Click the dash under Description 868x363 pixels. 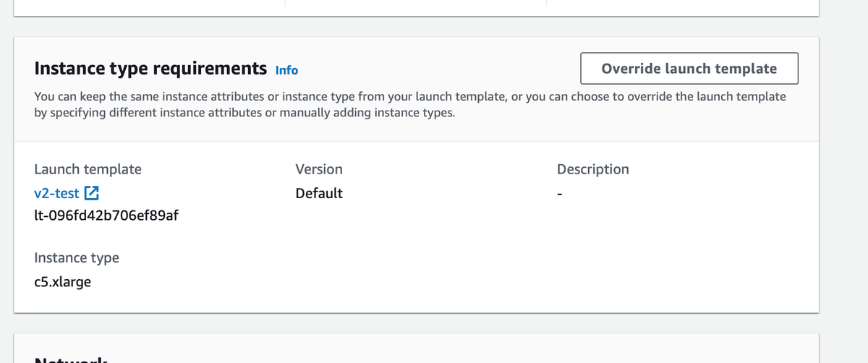pos(561,194)
